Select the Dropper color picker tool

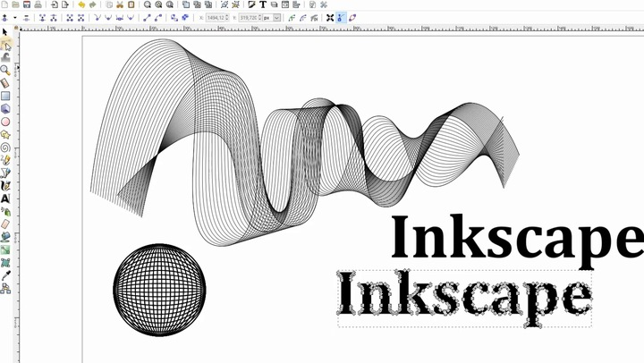5,275
